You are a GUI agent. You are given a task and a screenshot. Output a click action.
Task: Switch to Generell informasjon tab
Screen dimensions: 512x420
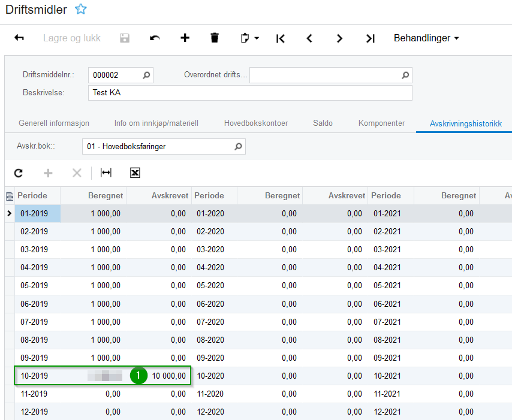[54, 123]
